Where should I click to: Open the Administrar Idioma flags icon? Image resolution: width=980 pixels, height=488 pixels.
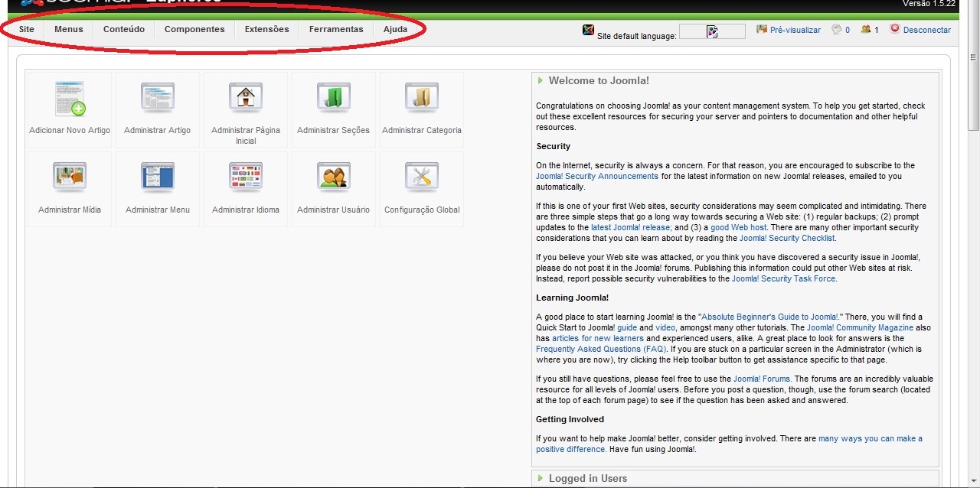[x=246, y=177]
